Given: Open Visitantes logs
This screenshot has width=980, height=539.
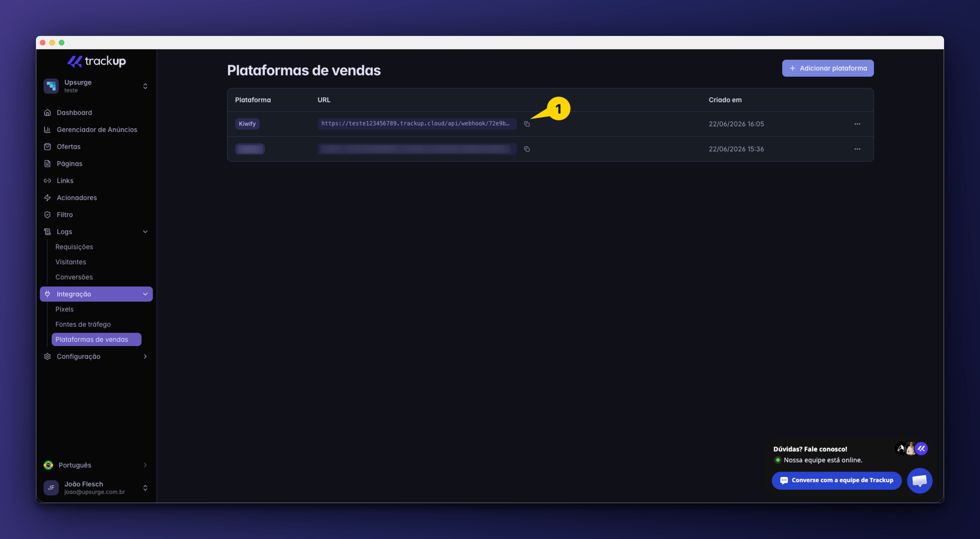Looking at the screenshot, I should point(70,262).
